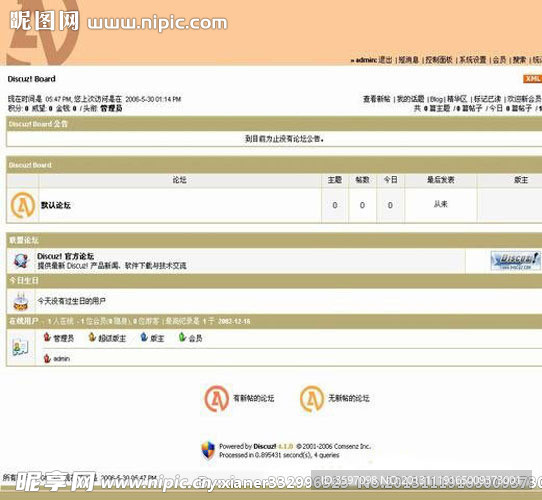The width and height of the screenshot is (542, 500).
Task: Click the admin username in the top bar
Action: pos(366,60)
